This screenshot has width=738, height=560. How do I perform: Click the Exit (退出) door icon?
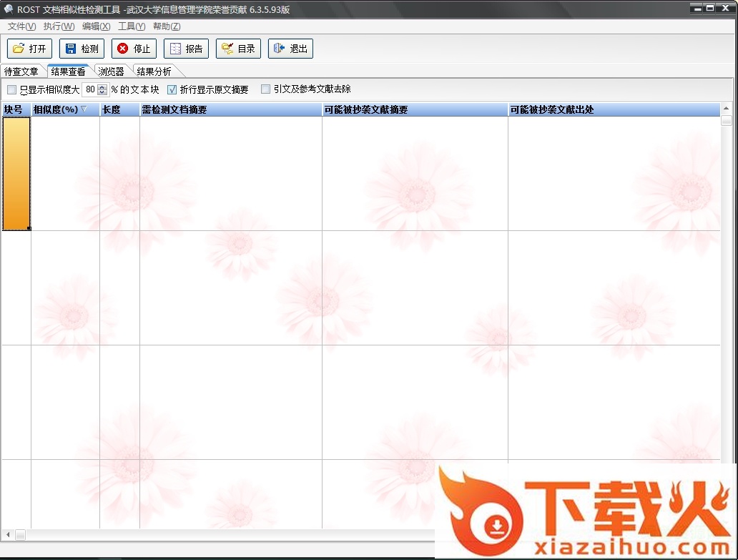[x=280, y=49]
